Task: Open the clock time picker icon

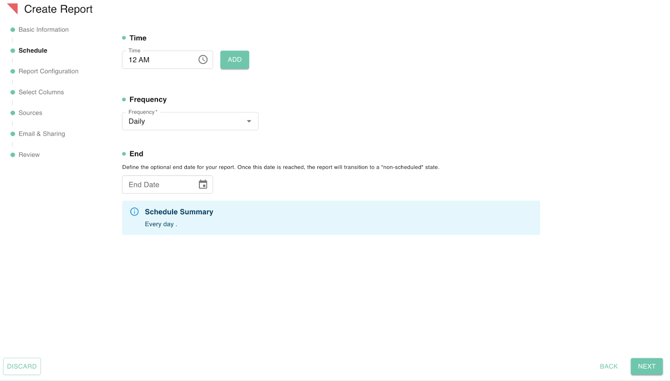Action: (x=203, y=59)
